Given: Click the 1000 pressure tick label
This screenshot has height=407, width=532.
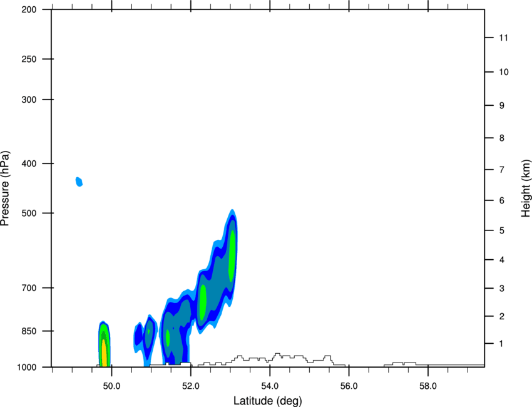Looking at the screenshot, I should (26, 368).
